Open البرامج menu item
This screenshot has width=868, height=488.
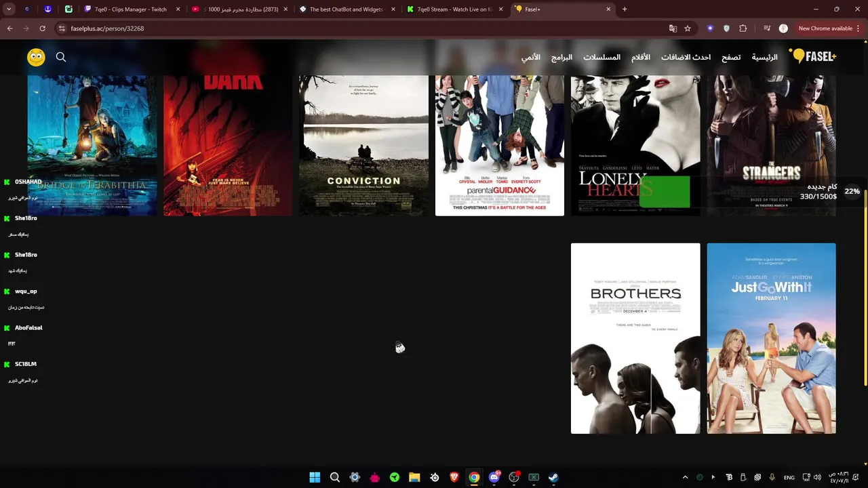pos(561,57)
